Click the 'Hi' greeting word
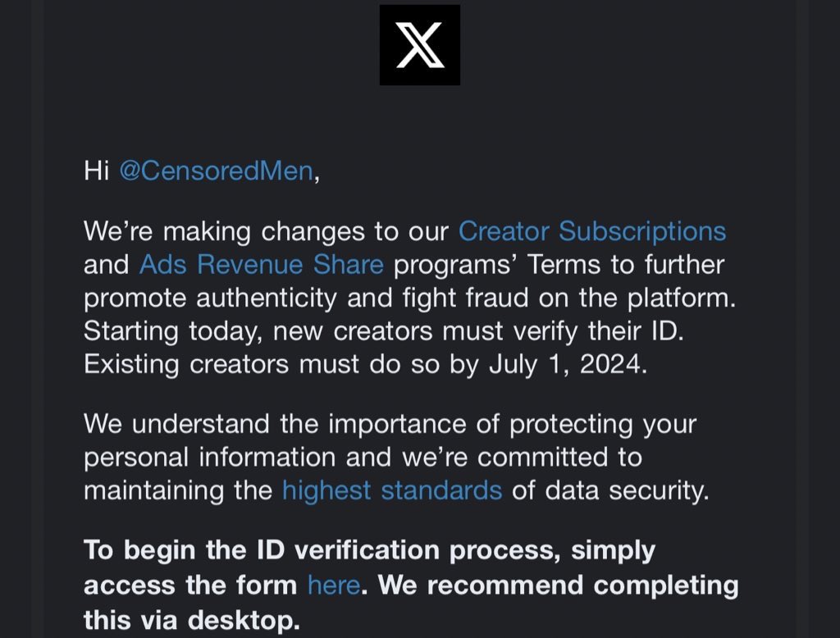Viewport: 840px width, 638px height. tap(98, 171)
